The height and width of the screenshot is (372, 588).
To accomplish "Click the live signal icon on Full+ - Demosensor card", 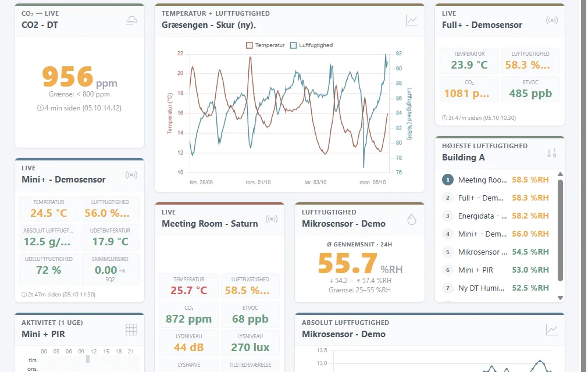I will click(551, 20).
